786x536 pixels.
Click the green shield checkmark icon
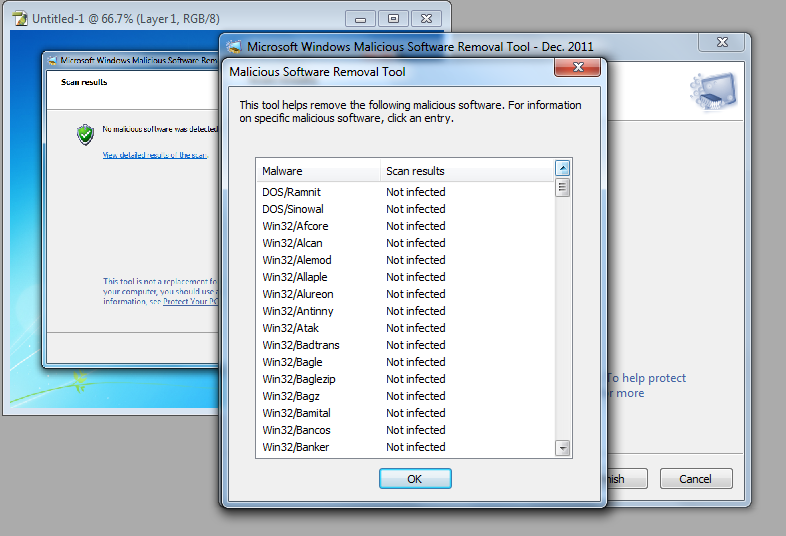(x=86, y=134)
